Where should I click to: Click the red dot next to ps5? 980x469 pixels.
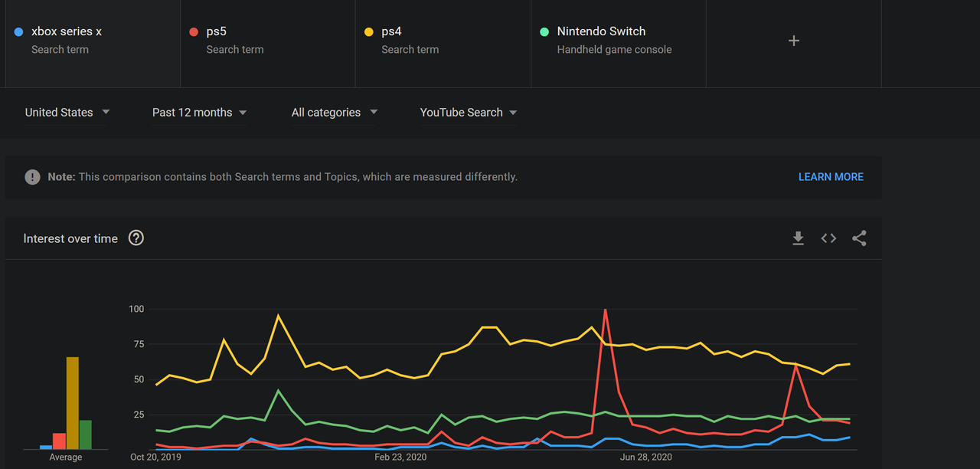[x=194, y=32]
